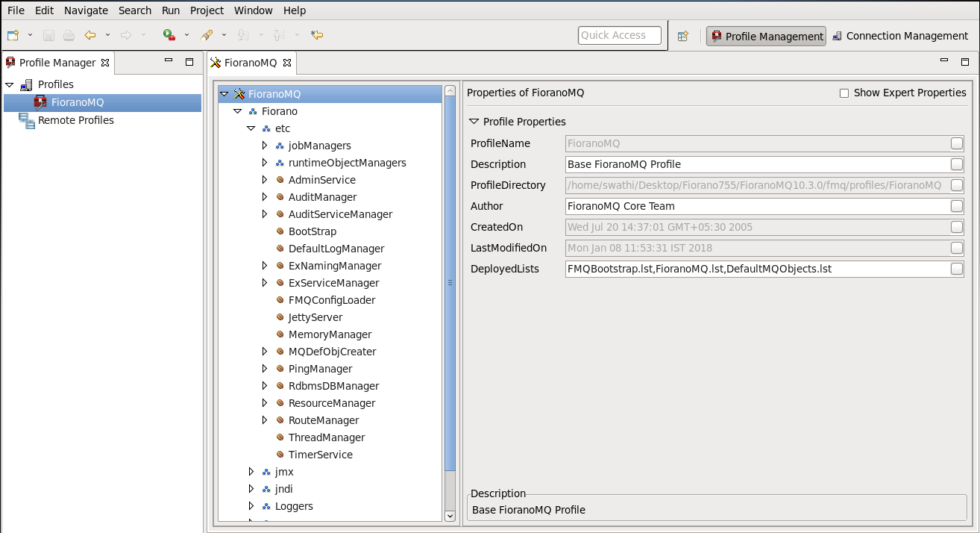Click the Forward navigation arrow icon
This screenshot has width=980, height=533.
coord(126,35)
